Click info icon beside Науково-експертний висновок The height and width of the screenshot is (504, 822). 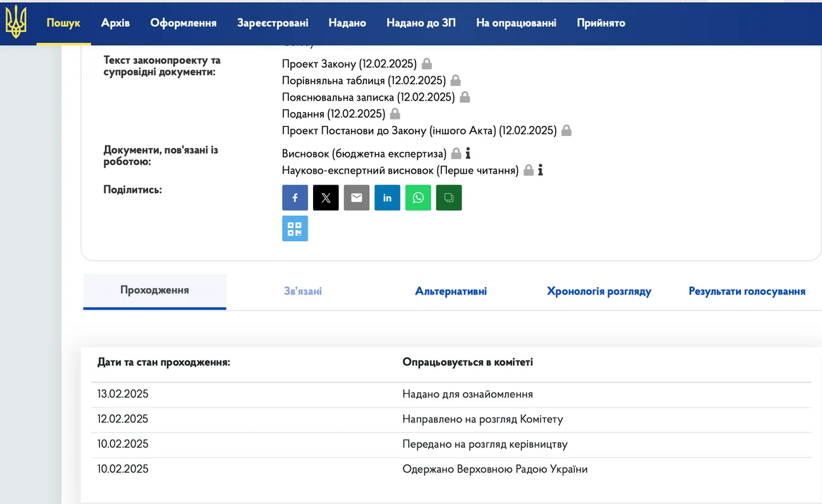tap(540, 170)
